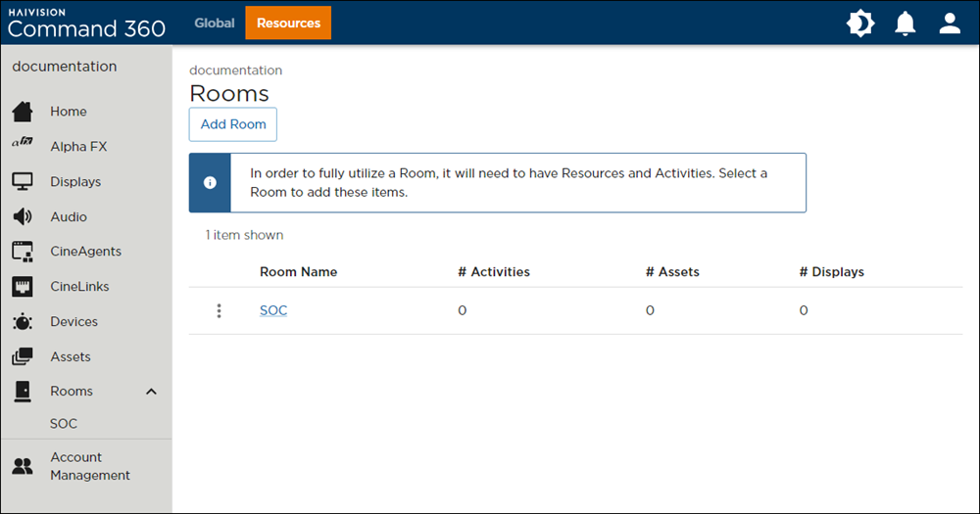This screenshot has height=514, width=980.
Task: Select the Displays monitor icon
Action: coord(23,182)
